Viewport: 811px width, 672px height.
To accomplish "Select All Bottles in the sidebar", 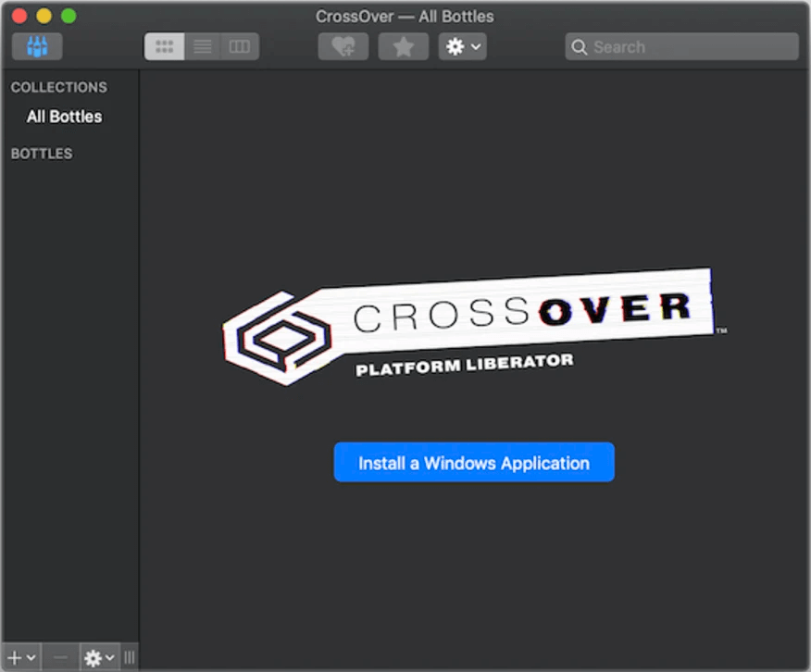I will point(64,117).
